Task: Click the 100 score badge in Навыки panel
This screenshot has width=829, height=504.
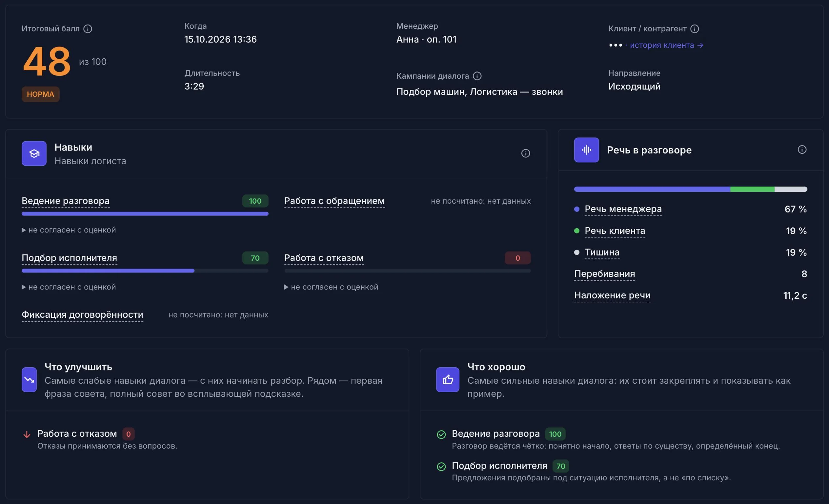Action: click(x=255, y=201)
